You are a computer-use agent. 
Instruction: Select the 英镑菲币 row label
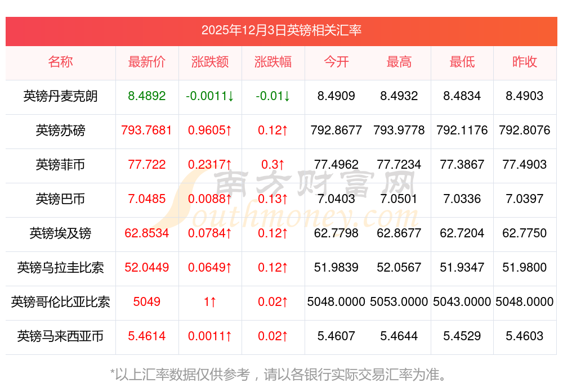pyautogui.click(x=60, y=165)
